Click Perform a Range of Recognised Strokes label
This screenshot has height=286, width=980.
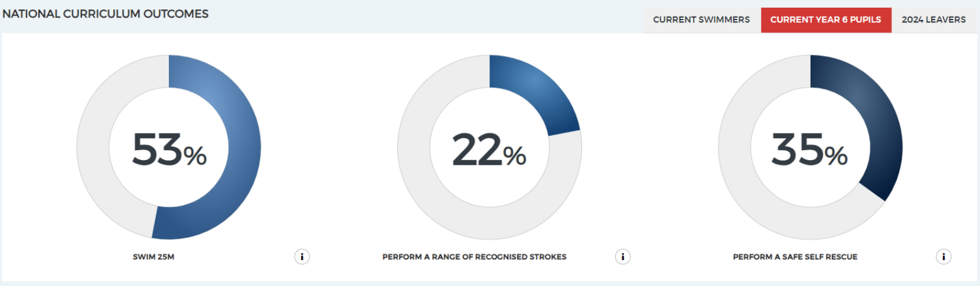(x=474, y=257)
